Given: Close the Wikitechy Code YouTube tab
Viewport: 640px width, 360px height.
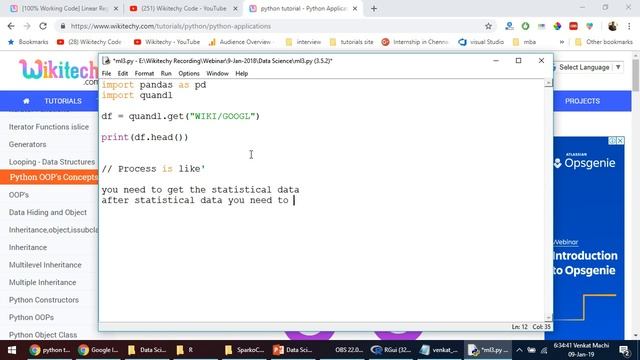Looking at the screenshot, I should tap(235, 8).
